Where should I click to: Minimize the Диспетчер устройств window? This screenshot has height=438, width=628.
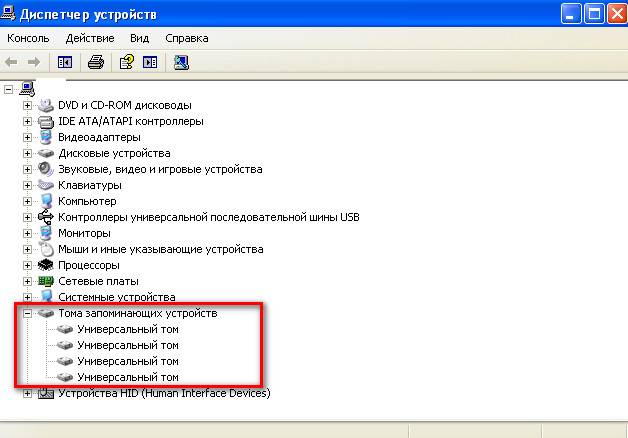coord(571,14)
